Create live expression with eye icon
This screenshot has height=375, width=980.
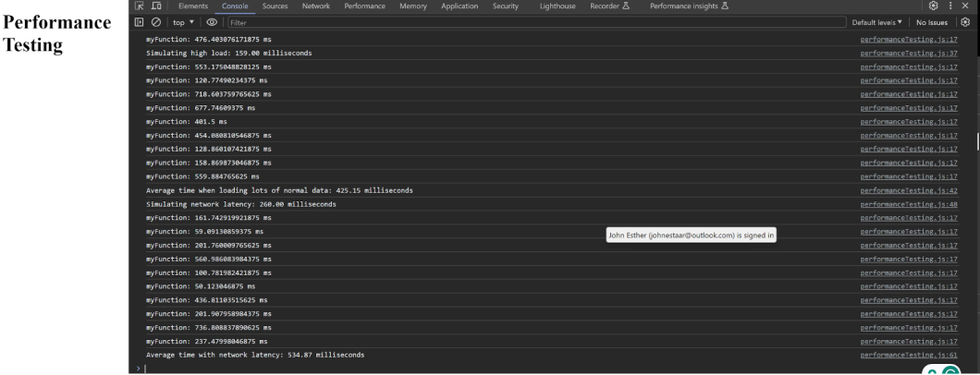click(x=212, y=22)
